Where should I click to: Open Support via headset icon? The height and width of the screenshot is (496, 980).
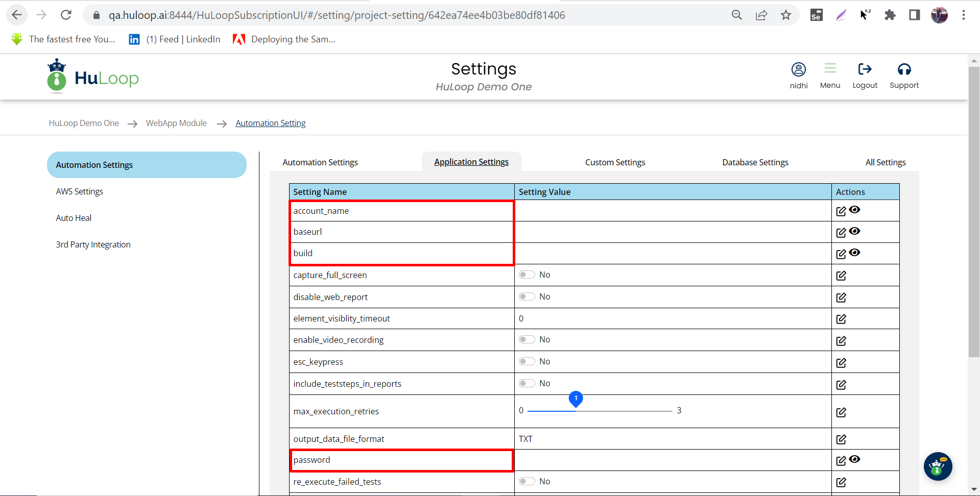(x=904, y=69)
